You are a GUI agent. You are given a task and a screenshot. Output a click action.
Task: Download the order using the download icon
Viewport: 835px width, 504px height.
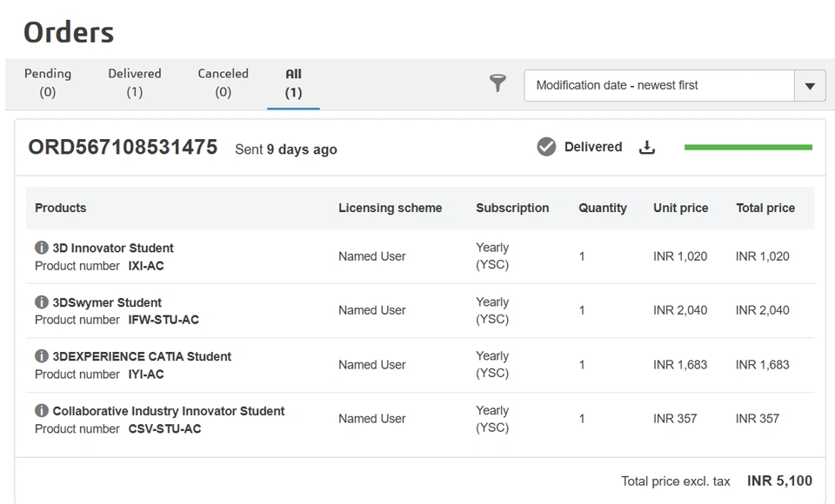click(x=646, y=148)
